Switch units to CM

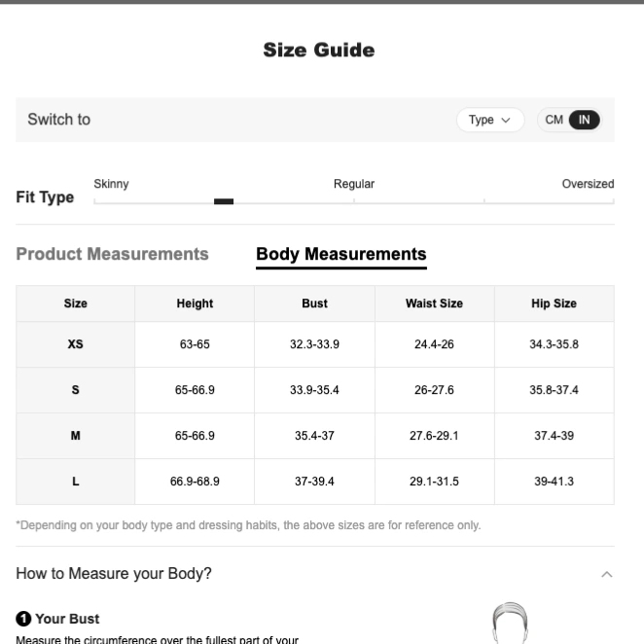click(x=554, y=120)
